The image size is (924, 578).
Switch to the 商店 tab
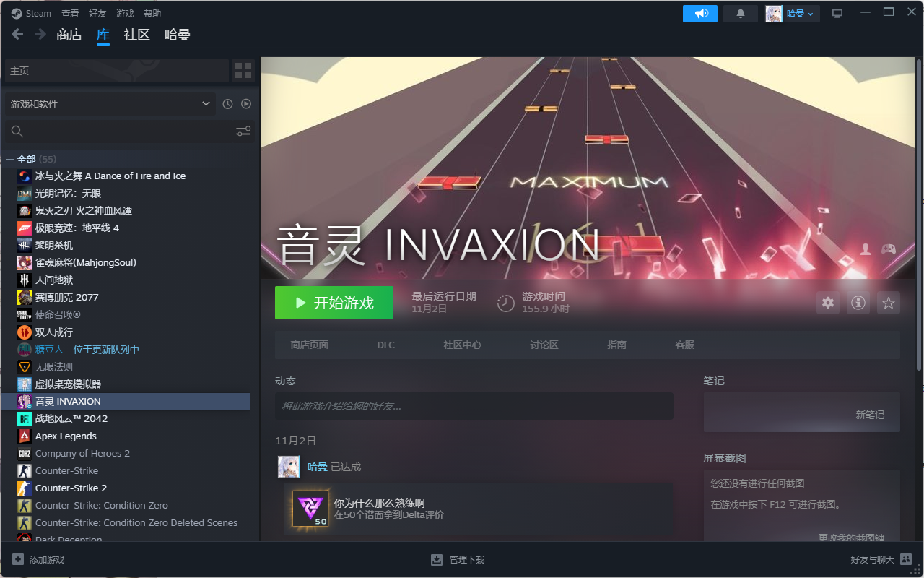[x=69, y=35]
